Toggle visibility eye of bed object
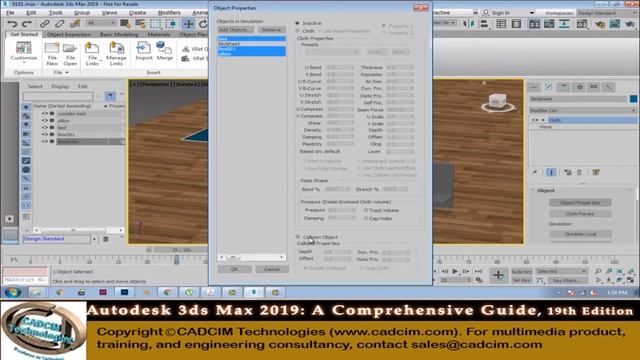The width and height of the screenshot is (640, 360). [45, 128]
